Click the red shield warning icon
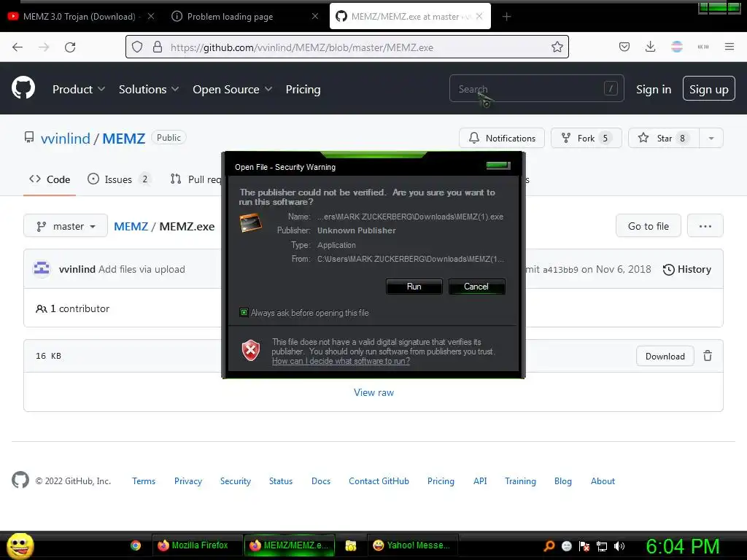The height and width of the screenshot is (560, 747). point(251,351)
